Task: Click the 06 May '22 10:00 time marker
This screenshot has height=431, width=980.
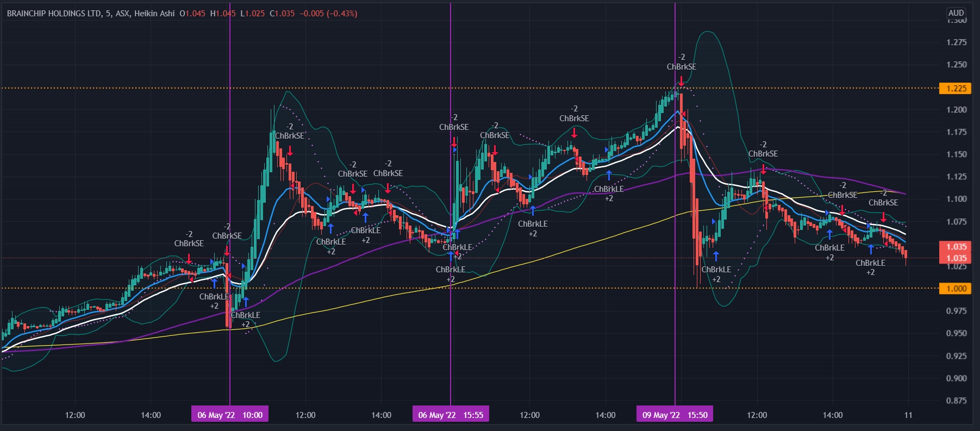Action: tap(230, 415)
